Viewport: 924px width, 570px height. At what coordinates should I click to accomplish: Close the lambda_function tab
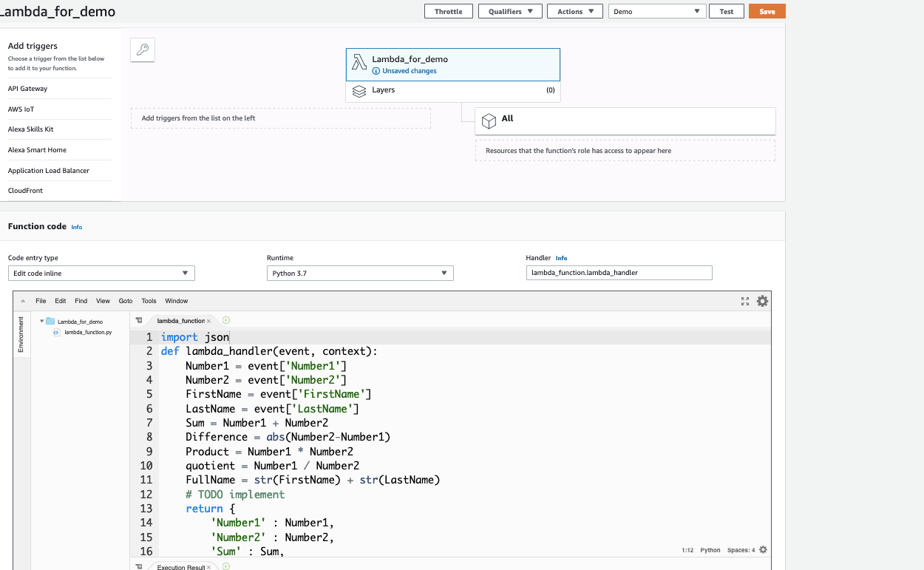coord(209,321)
